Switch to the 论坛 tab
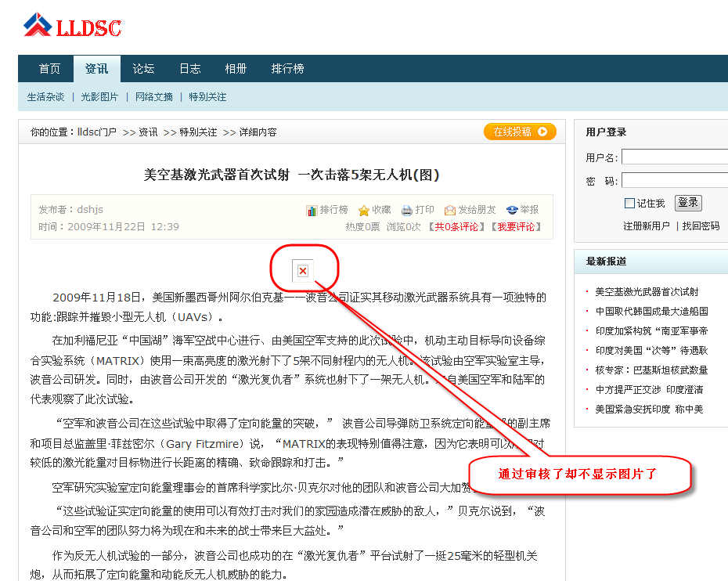 tap(143, 69)
